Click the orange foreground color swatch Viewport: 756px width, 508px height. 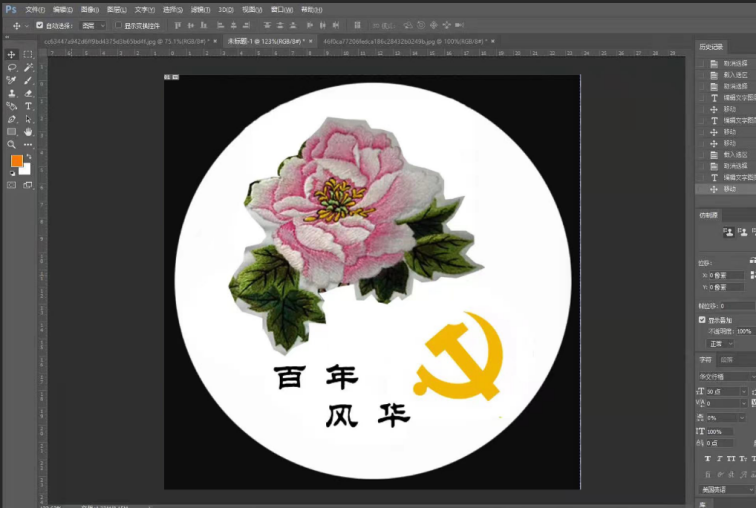coord(16,161)
